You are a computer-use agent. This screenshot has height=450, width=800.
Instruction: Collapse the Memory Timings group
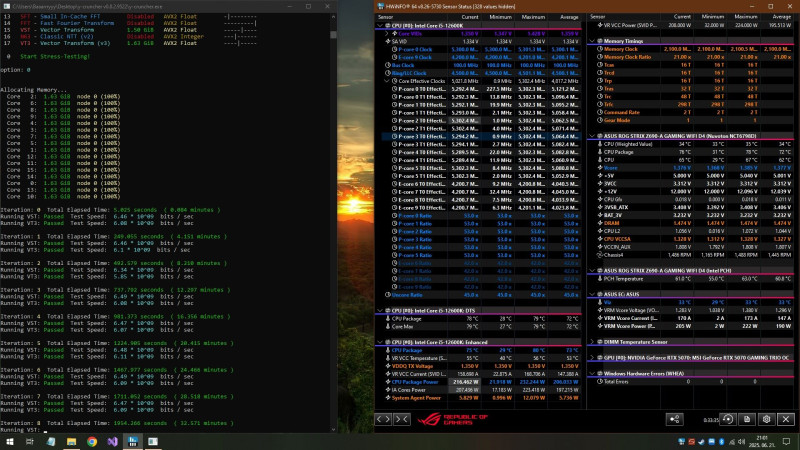[x=592, y=41]
